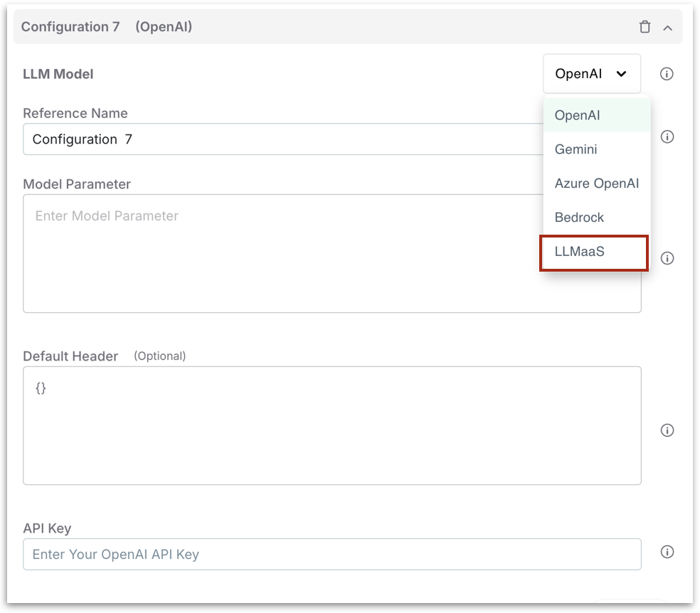This screenshot has width=700, height=613.
Task: Click the Model Parameter field label
Action: (77, 184)
